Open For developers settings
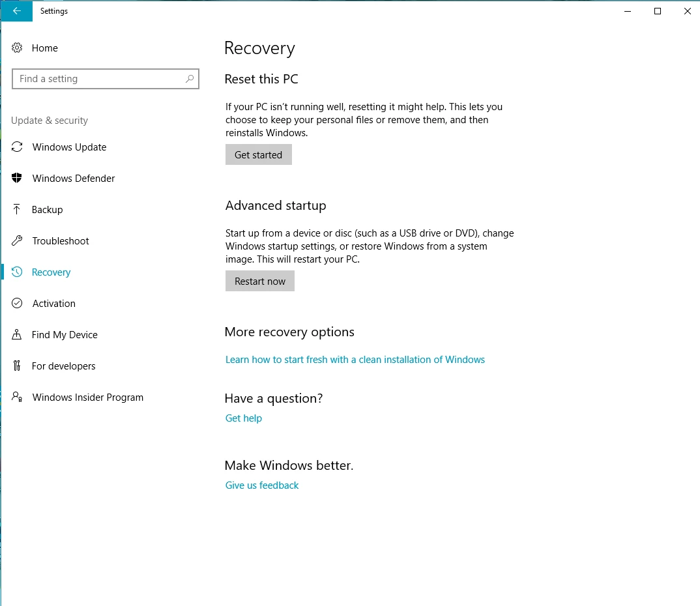This screenshot has width=700, height=606. 63,366
